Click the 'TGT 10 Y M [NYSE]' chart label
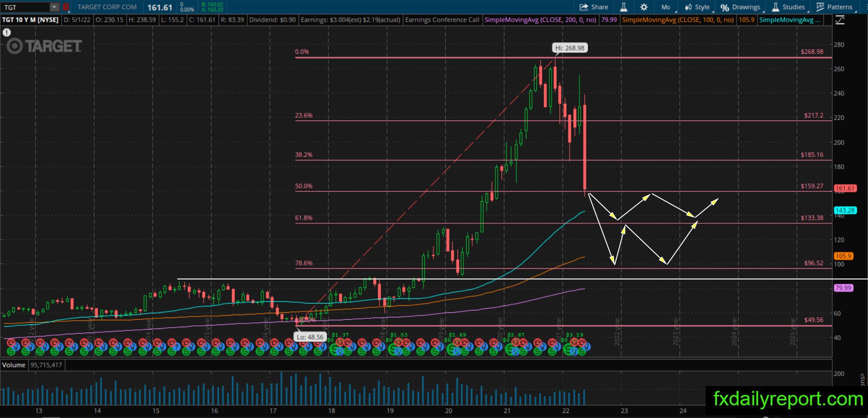This screenshot has height=418, width=868. (30, 20)
